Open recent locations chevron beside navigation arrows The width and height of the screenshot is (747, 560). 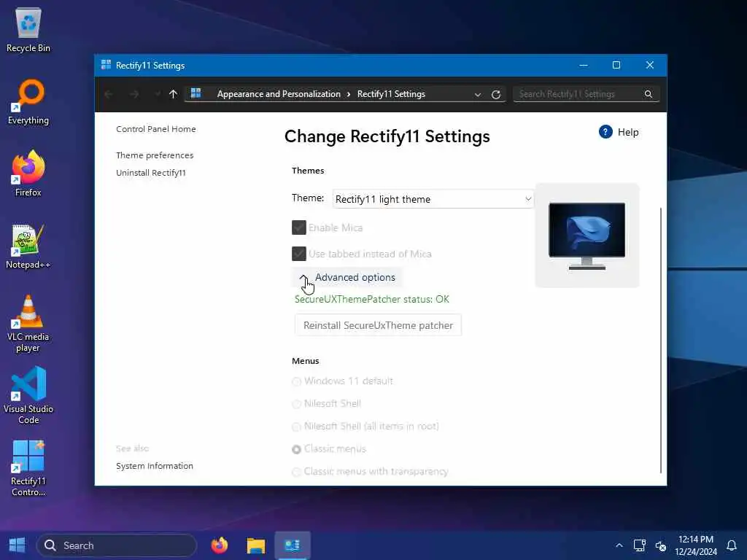coord(157,94)
